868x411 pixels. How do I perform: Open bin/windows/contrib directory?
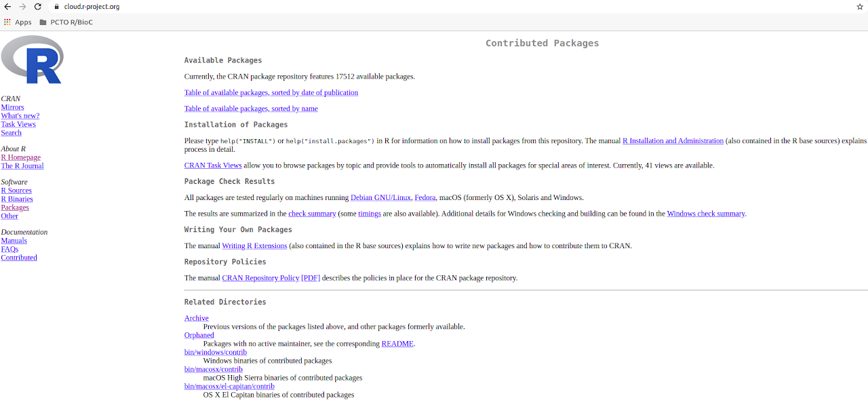215,353
